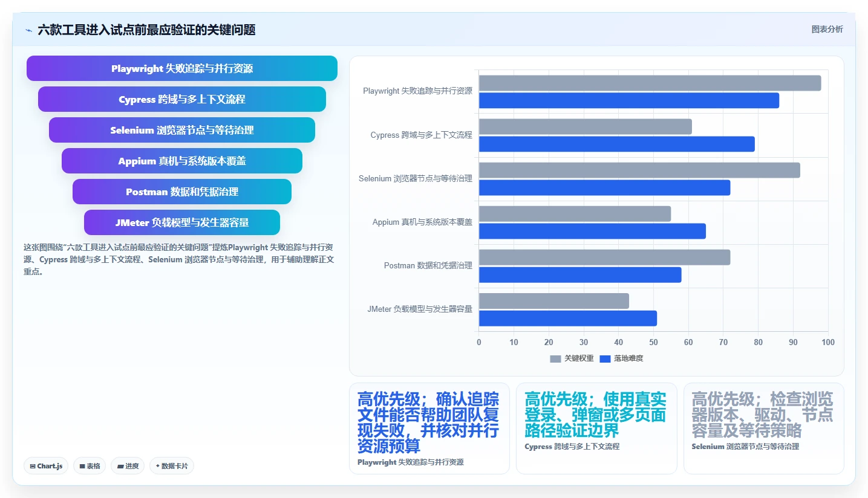
Task: Click chart y-axis label Postman 数据和凭据治理
Action: tap(428, 266)
